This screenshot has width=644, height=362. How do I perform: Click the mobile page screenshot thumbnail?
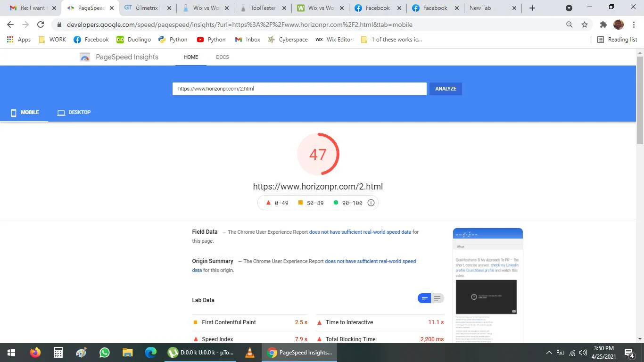point(488,285)
